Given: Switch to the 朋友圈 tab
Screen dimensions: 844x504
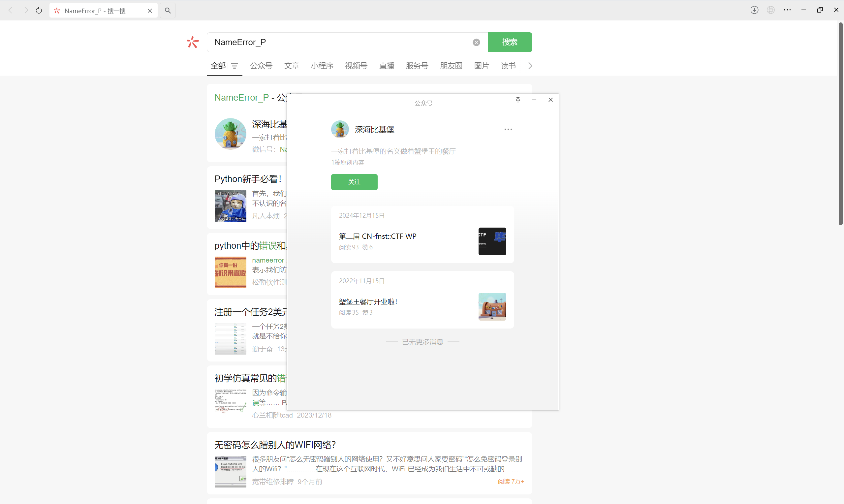Looking at the screenshot, I should pos(451,66).
